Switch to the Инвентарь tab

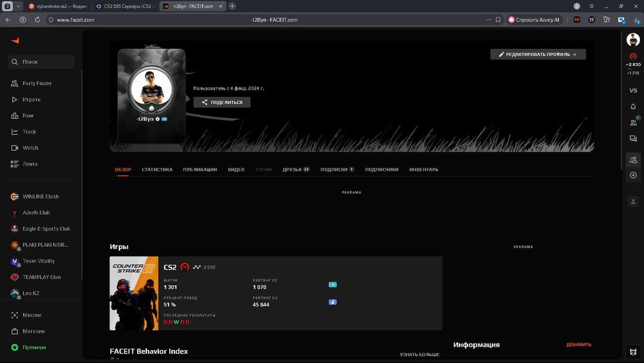click(424, 170)
